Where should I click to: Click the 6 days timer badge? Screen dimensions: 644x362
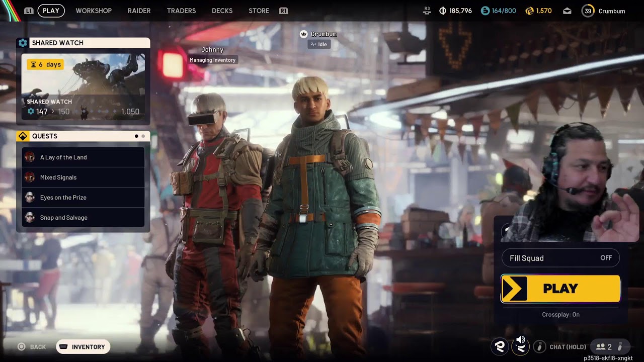point(45,64)
